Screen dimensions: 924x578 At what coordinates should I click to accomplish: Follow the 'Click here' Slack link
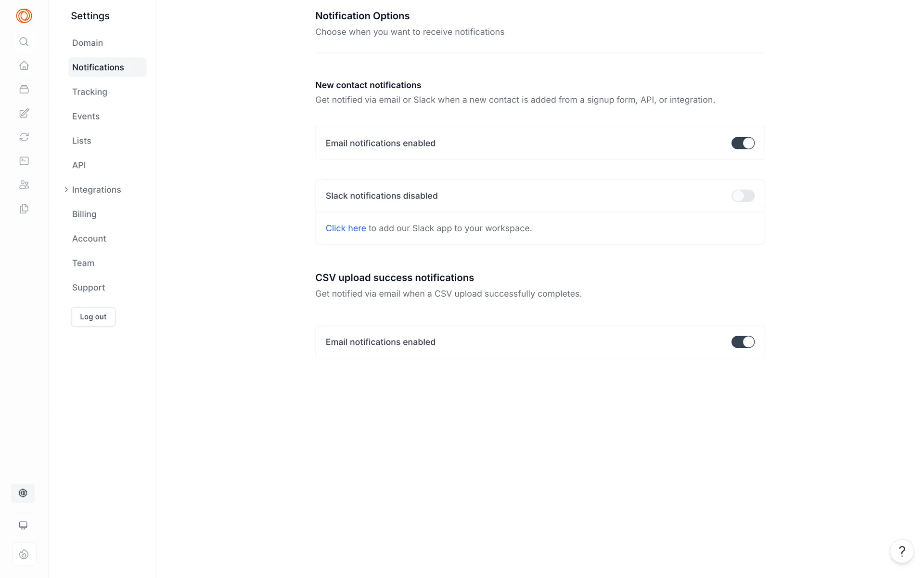(346, 228)
